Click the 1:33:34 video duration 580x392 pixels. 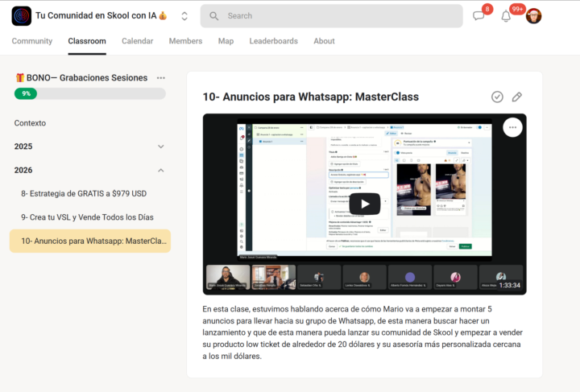(x=509, y=285)
